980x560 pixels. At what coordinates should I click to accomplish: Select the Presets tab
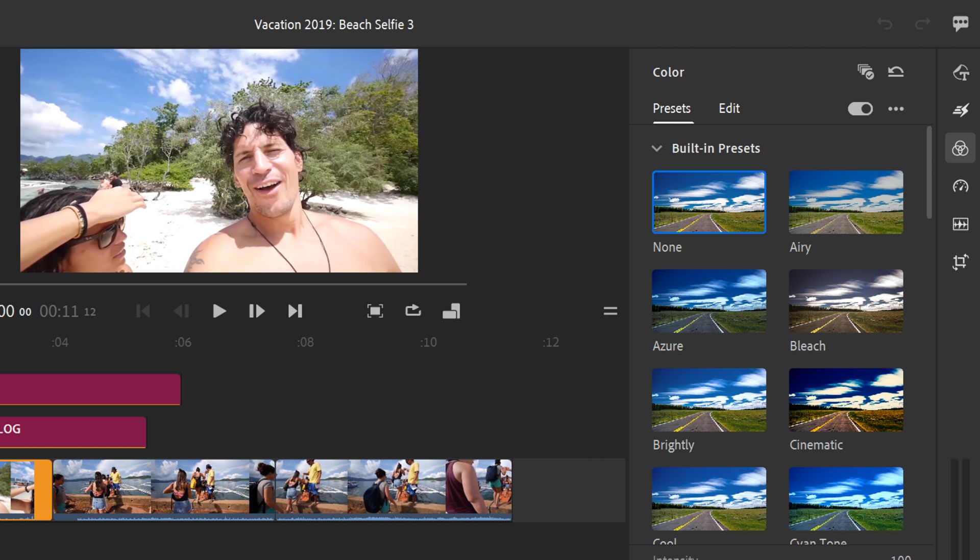[670, 108]
